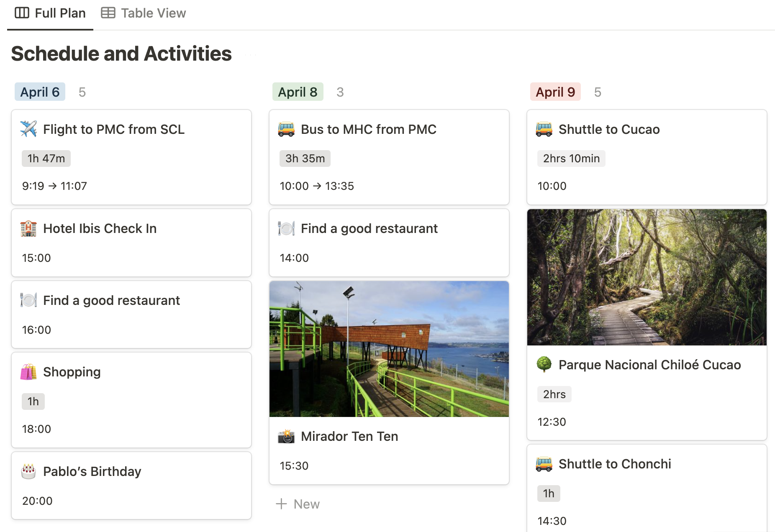775x532 pixels.
Task: Switch to the Table View tab
Action: [144, 13]
